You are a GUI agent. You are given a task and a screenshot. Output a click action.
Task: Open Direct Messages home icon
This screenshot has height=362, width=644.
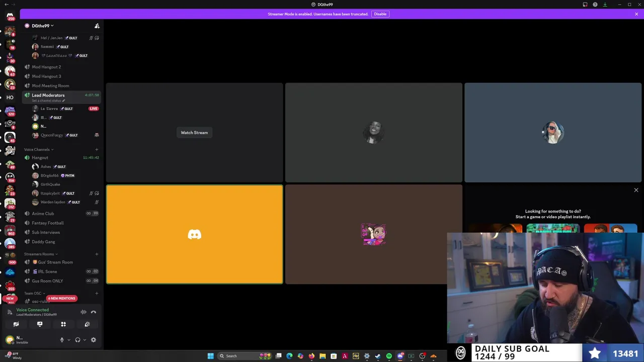[x=10, y=17]
